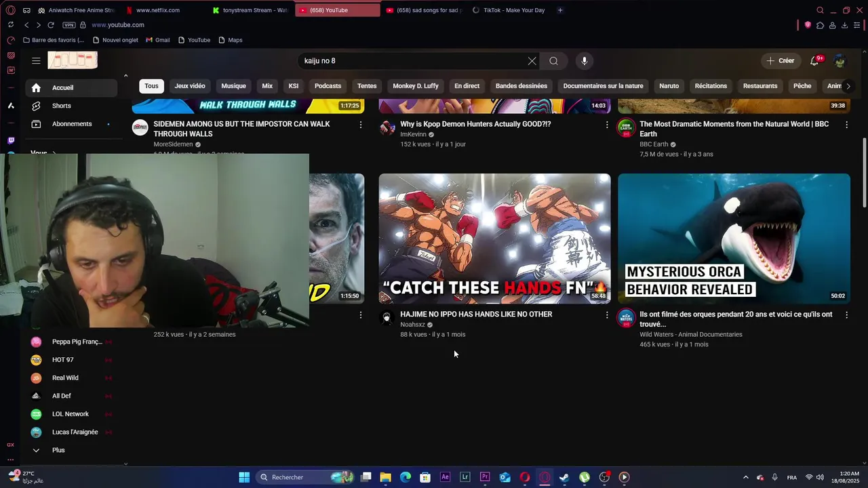Click the search magnifier button next to search box
Screen dimensions: 868x488
click(x=554, y=61)
